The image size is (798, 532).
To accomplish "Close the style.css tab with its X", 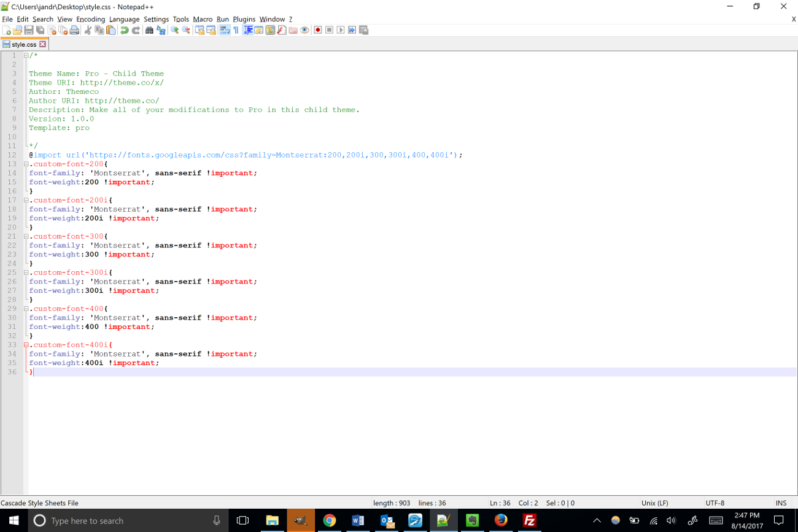I will point(42,44).
